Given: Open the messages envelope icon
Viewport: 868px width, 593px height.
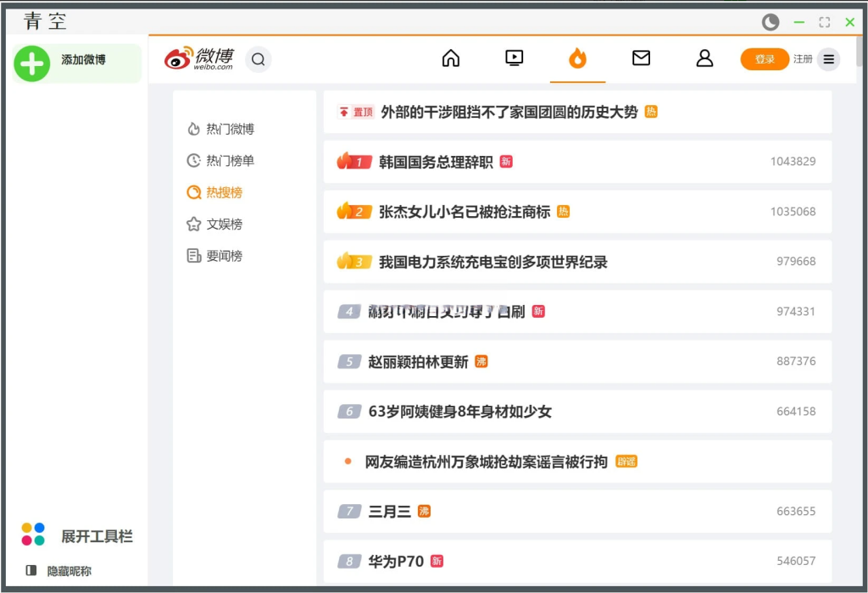Looking at the screenshot, I should coord(641,58).
